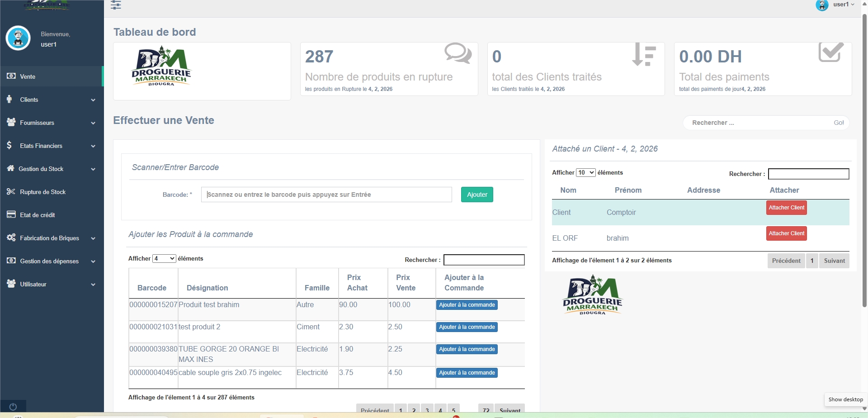Open the Vente menu item
This screenshot has width=868, height=418.
pyautogui.click(x=28, y=76)
